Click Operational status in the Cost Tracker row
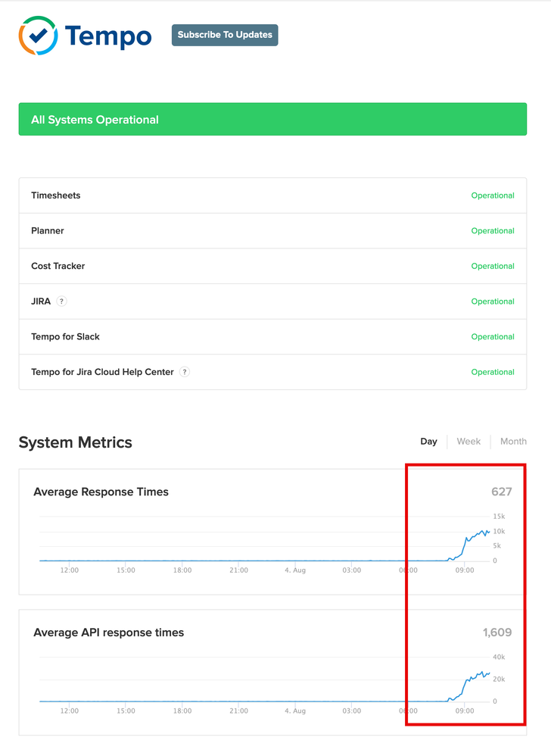The width and height of the screenshot is (551, 756). point(493,266)
